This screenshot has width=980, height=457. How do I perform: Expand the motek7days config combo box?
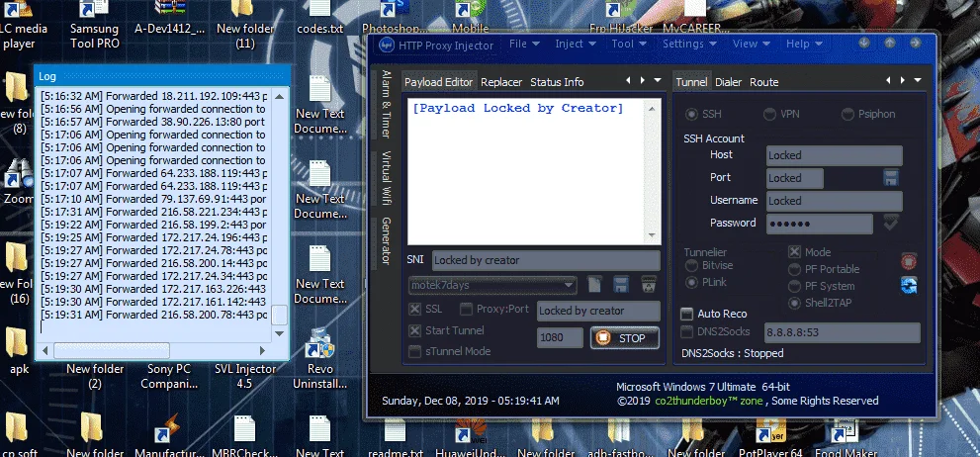click(x=570, y=285)
